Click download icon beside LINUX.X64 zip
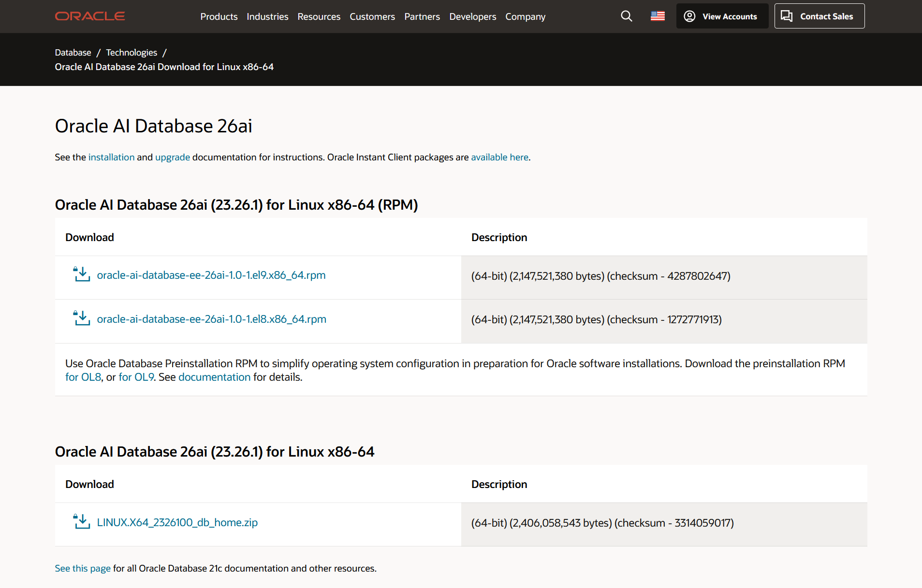922x588 pixels. pos(82,522)
